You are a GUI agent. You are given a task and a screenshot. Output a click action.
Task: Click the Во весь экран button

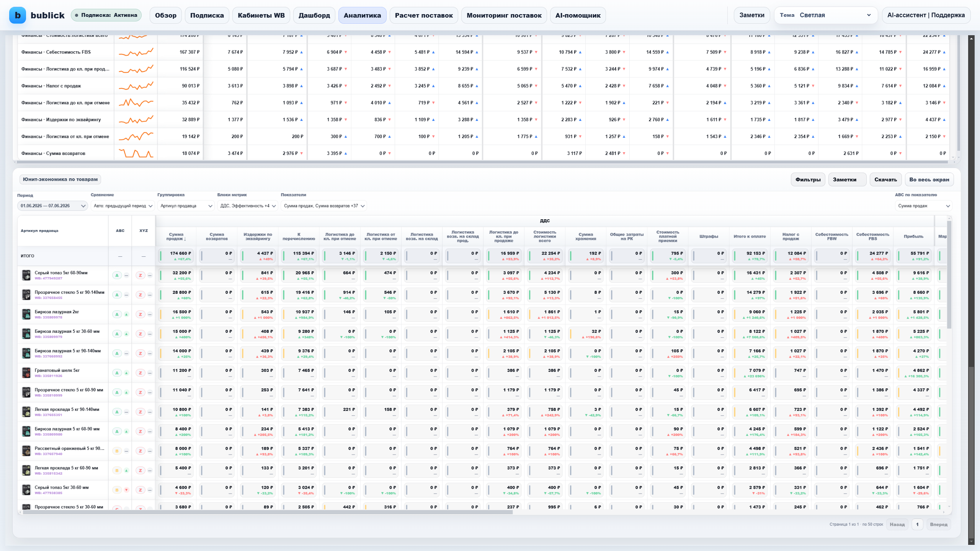tap(929, 179)
